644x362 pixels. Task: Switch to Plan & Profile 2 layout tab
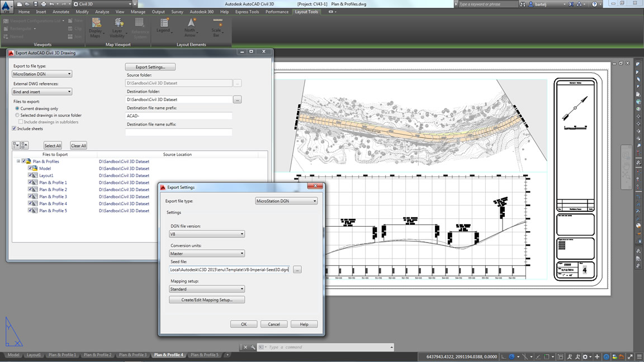pyautogui.click(x=97, y=355)
